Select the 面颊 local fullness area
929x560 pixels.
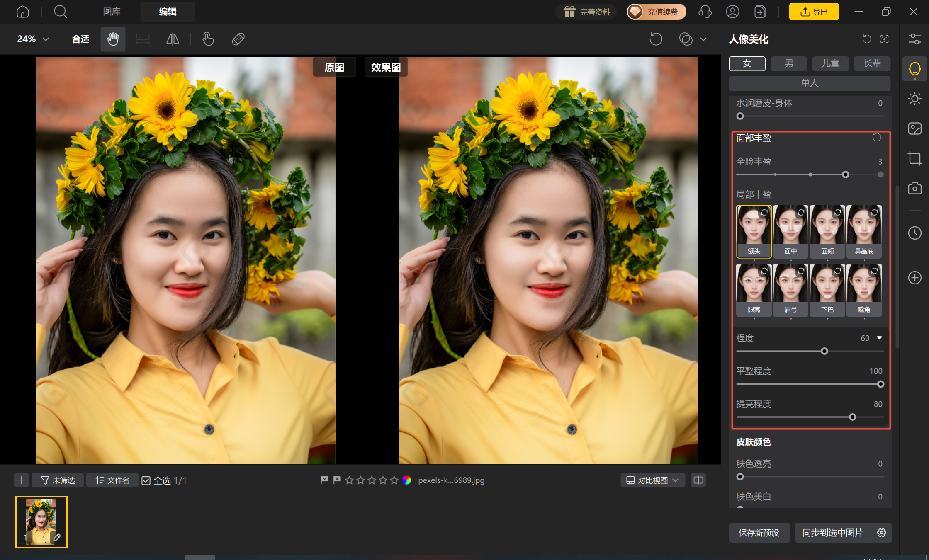tap(827, 231)
